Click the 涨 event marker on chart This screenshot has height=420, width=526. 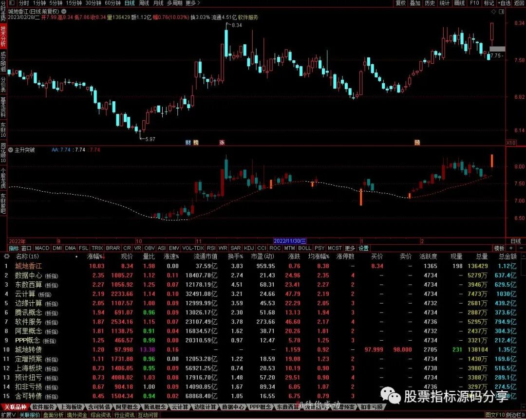click(222, 143)
